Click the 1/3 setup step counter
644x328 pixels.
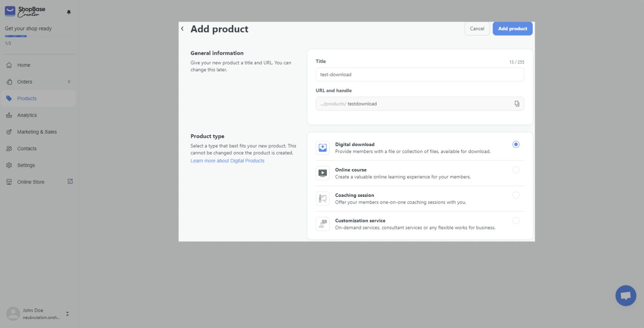click(8, 43)
